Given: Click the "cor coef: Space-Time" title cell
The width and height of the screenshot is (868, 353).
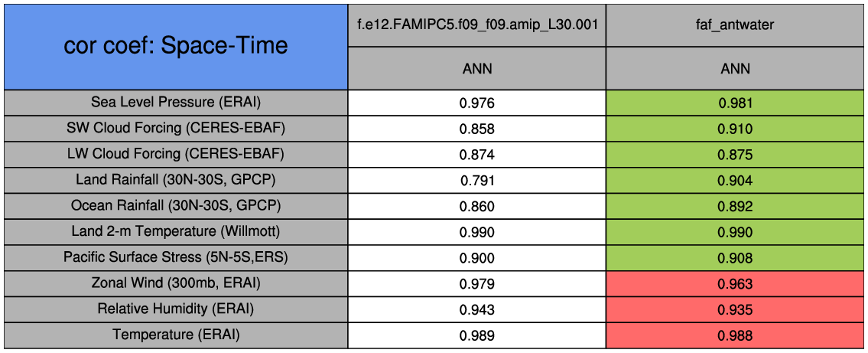Looking at the screenshot, I should pyautogui.click(x=175, y=46).
